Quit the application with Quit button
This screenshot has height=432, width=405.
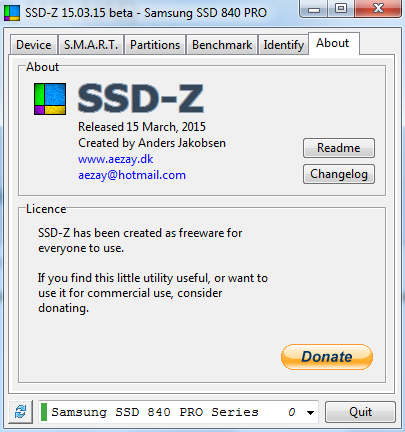coord(360,412)
